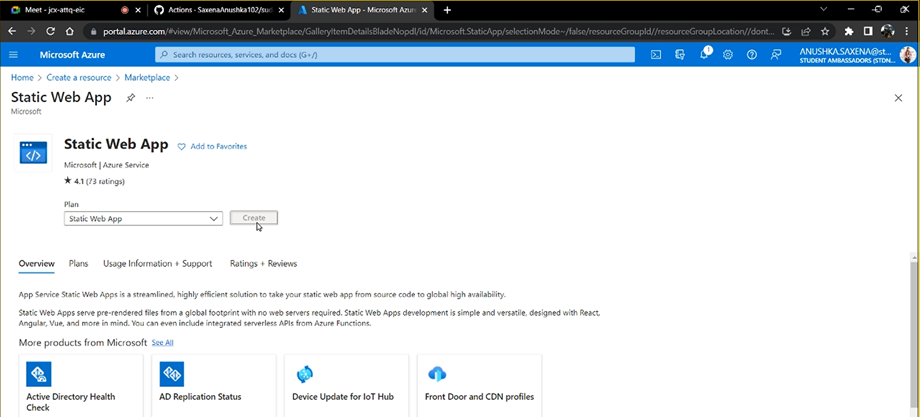This screenshot has height=417, width=920.
Task: Click the share page icon in address bar
Action: [806, 31]
